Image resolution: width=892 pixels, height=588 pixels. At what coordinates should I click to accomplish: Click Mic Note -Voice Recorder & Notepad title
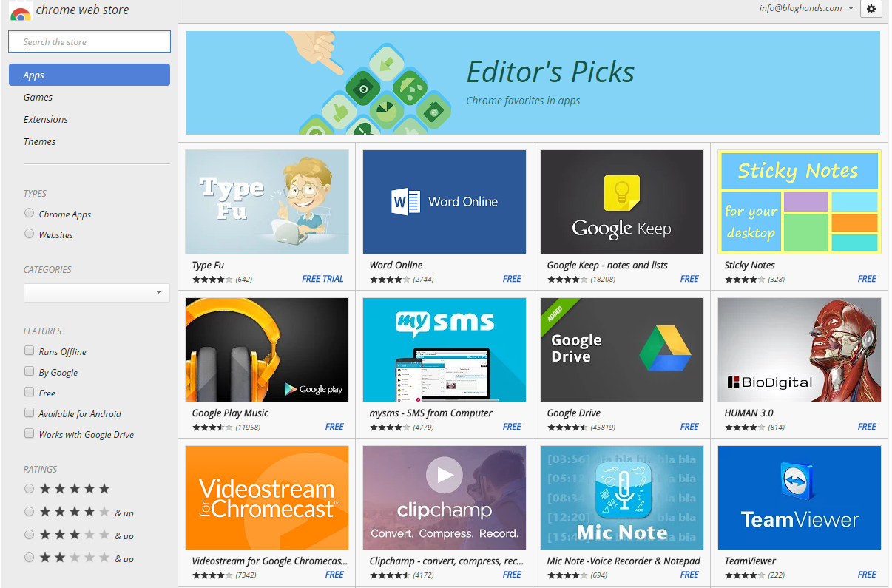coord(624,561)
